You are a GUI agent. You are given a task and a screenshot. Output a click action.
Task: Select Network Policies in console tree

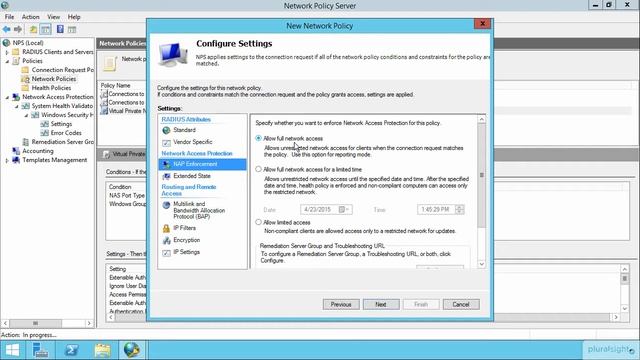(x=53, y=79)
